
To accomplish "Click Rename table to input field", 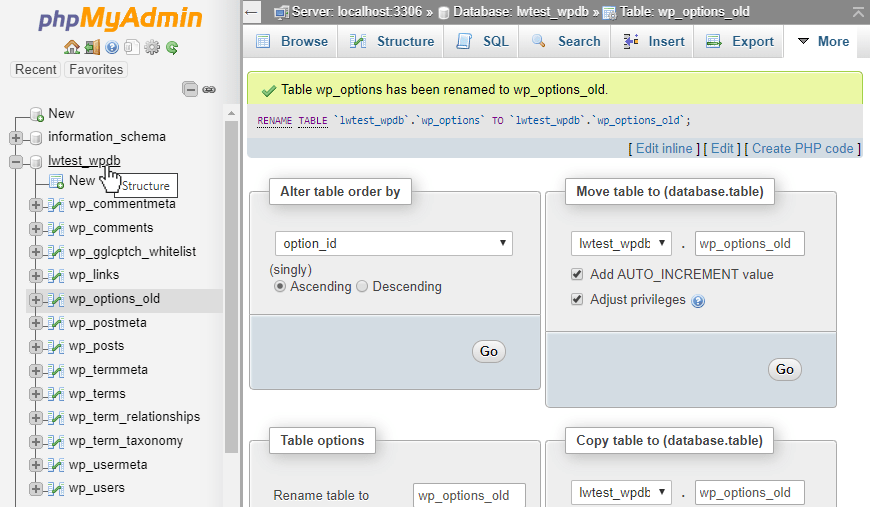I will point(469,495).
